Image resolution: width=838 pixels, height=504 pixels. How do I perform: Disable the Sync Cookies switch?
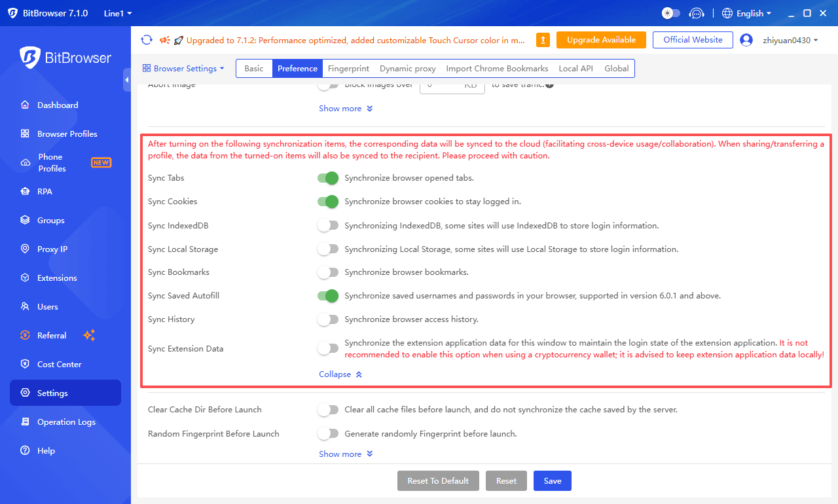pos(328,201)
